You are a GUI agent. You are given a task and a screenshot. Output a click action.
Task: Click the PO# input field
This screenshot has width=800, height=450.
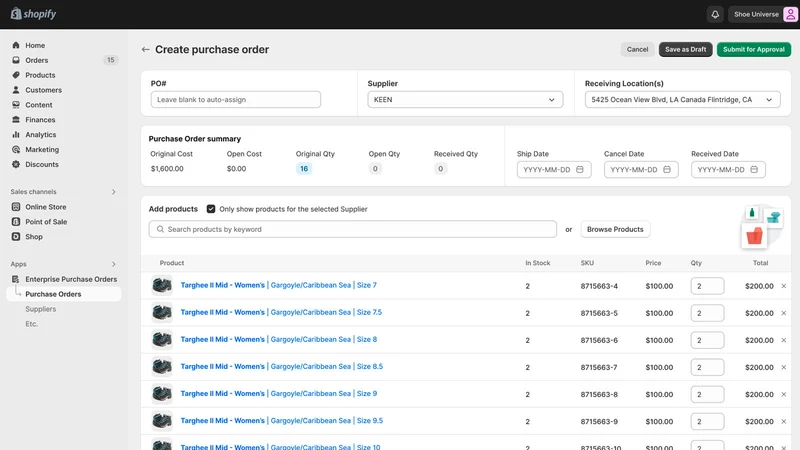pos(236,99)
